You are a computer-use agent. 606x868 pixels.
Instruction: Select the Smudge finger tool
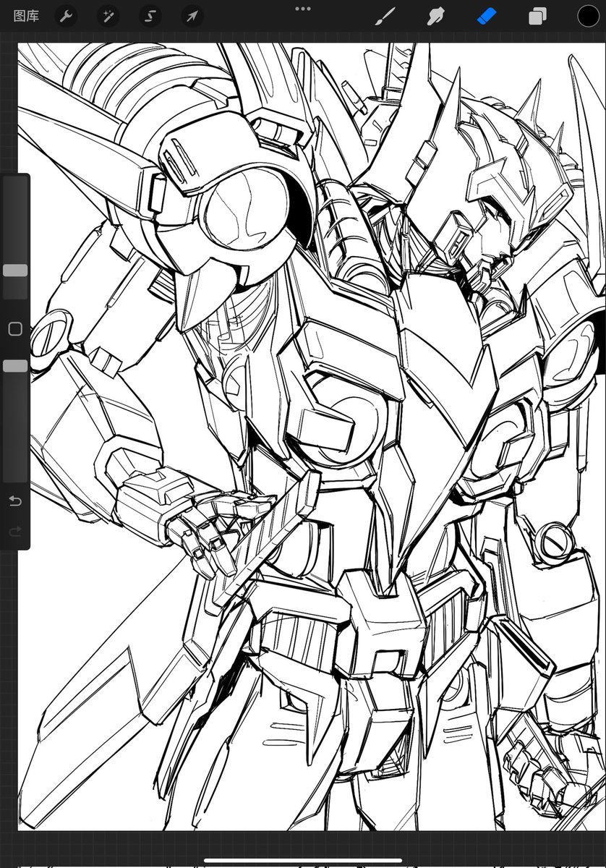coord(436,16)
